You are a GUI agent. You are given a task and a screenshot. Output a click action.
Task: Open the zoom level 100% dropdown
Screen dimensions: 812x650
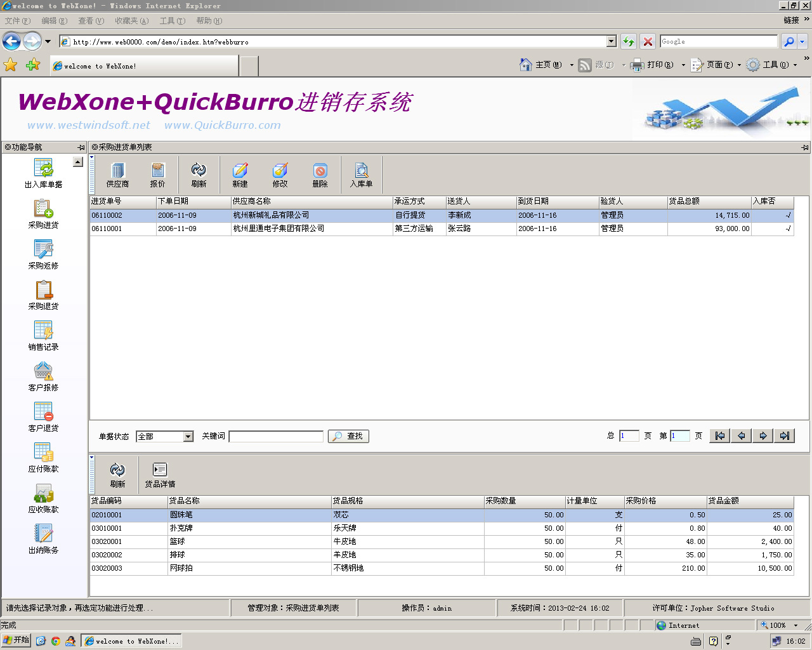tap(796, 625)
